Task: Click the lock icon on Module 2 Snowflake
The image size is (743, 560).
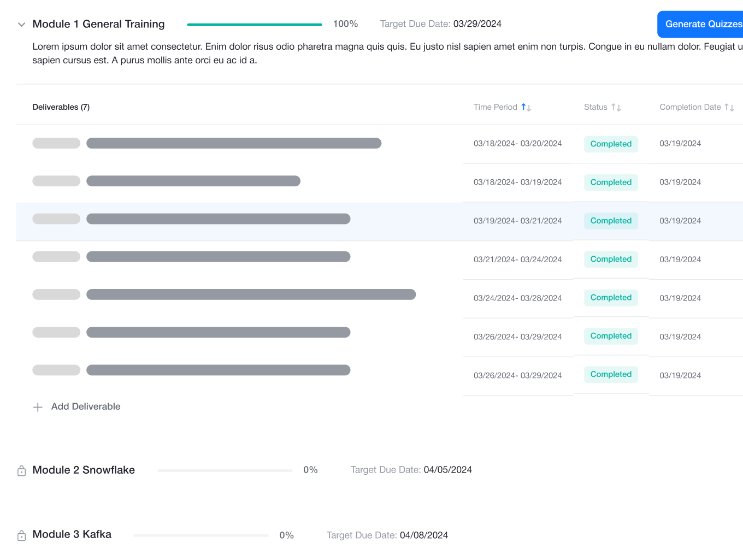Action: coord(21,470)
